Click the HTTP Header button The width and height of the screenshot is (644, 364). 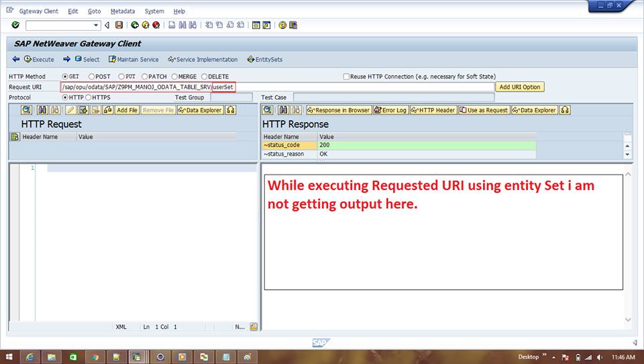tap(433, 110)
